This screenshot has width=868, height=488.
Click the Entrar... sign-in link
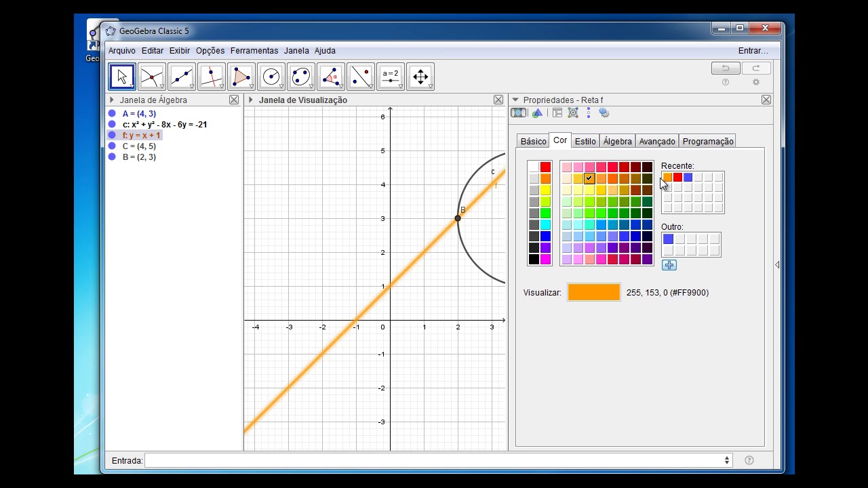[753, 51]
